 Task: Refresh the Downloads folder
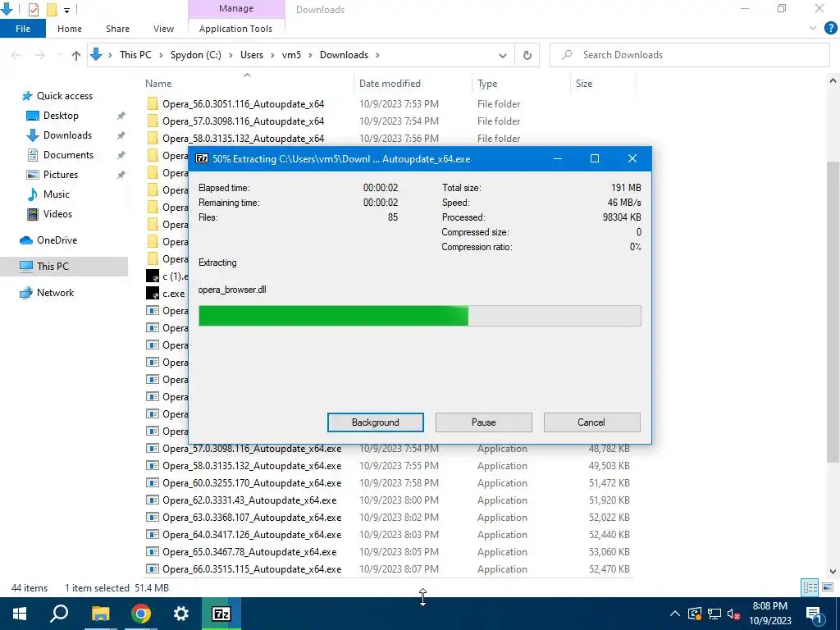(x=527, y=55)
